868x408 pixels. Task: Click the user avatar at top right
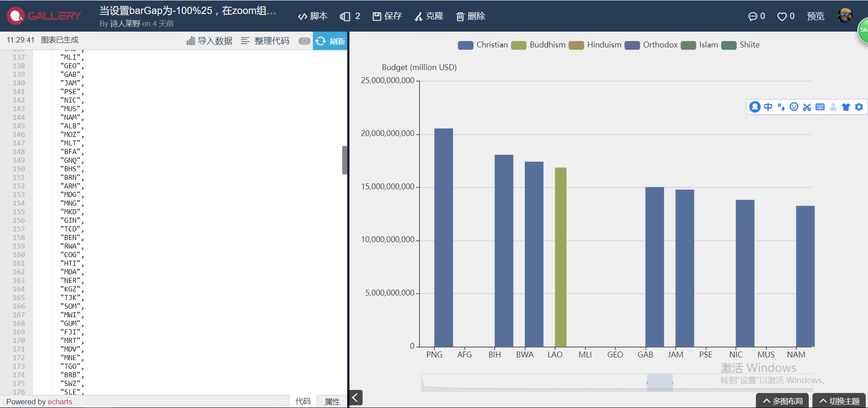tap(845, 16)
